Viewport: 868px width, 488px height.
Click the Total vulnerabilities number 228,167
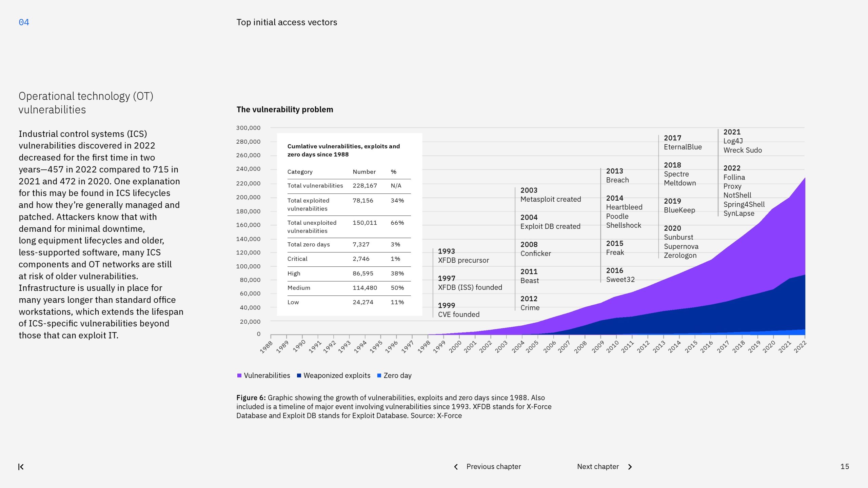point(364,186)
